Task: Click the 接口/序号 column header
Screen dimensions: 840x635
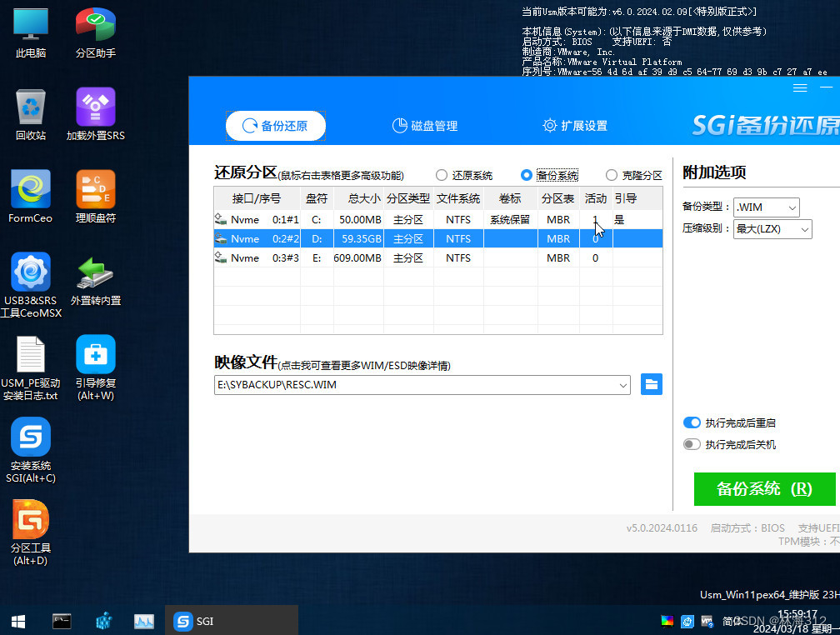Action: pos(257,198)
